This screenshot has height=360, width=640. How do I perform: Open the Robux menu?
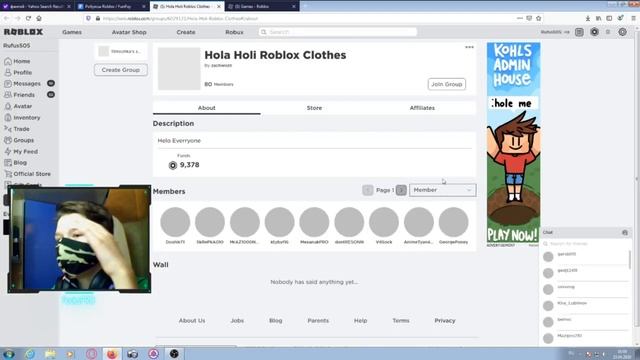(x=234, y=32)
